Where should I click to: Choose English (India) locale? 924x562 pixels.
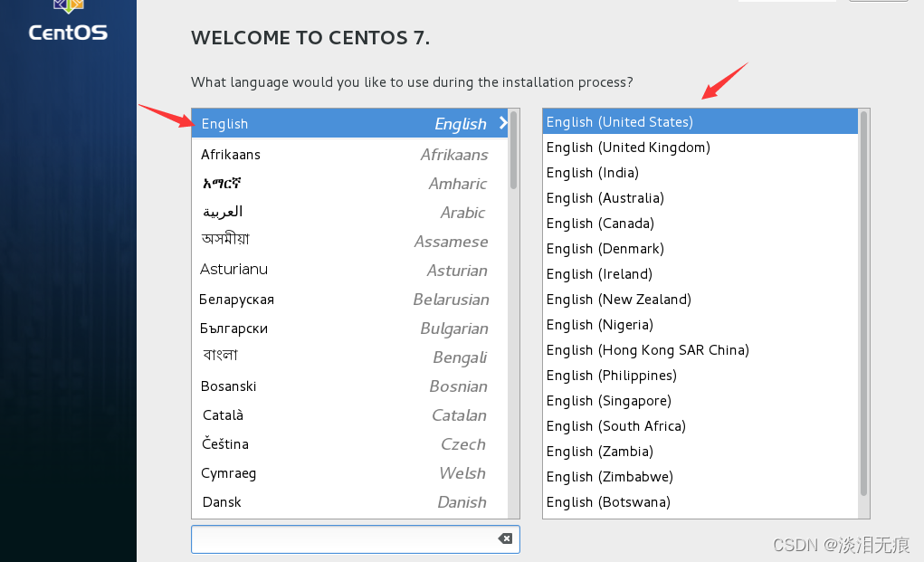point(700,173)
